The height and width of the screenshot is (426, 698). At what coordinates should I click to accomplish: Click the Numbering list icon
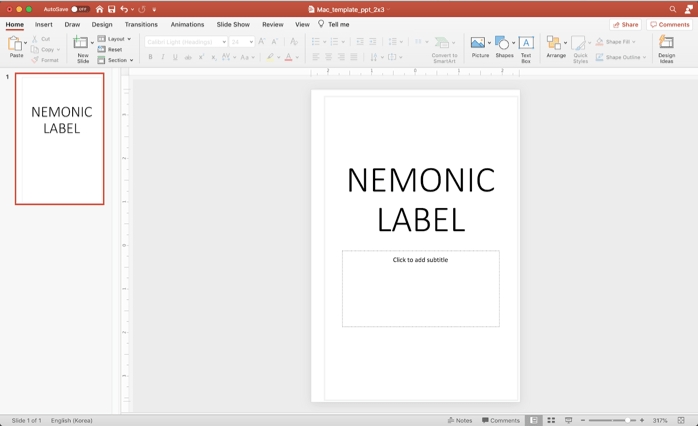point(334,41)
